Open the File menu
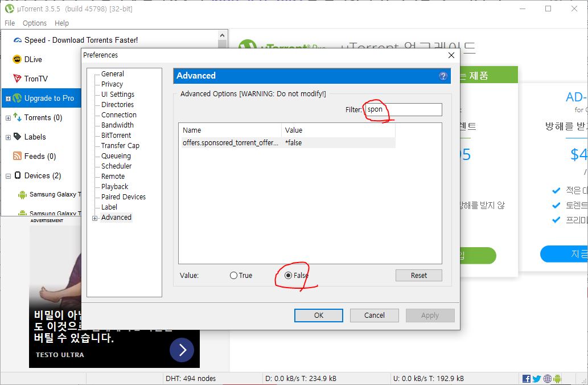This screenshot has height=385, width=588. point(10,23)
